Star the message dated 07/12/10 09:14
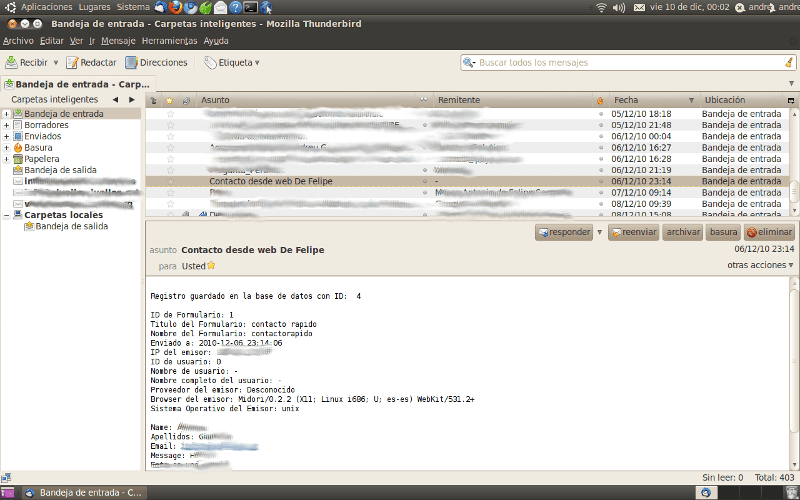This screenshot has height=500, width=800. pos(170,192)
